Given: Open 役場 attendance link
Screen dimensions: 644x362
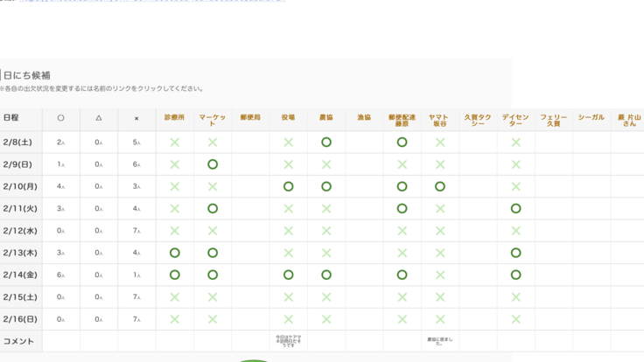Looking at the screenshot, I should coord(288,117).
